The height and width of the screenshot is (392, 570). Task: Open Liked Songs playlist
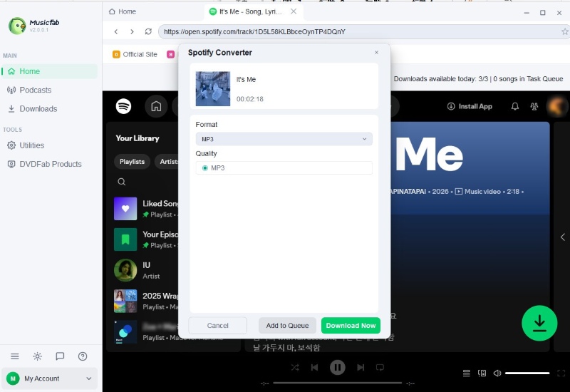pyautogui.click(x=147, y=209)
